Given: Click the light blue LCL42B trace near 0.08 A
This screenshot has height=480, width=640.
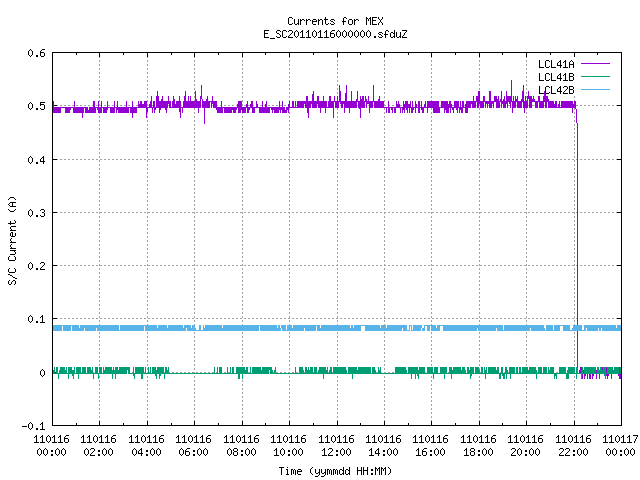Looking at the screenshot, I should click(337, 328).
